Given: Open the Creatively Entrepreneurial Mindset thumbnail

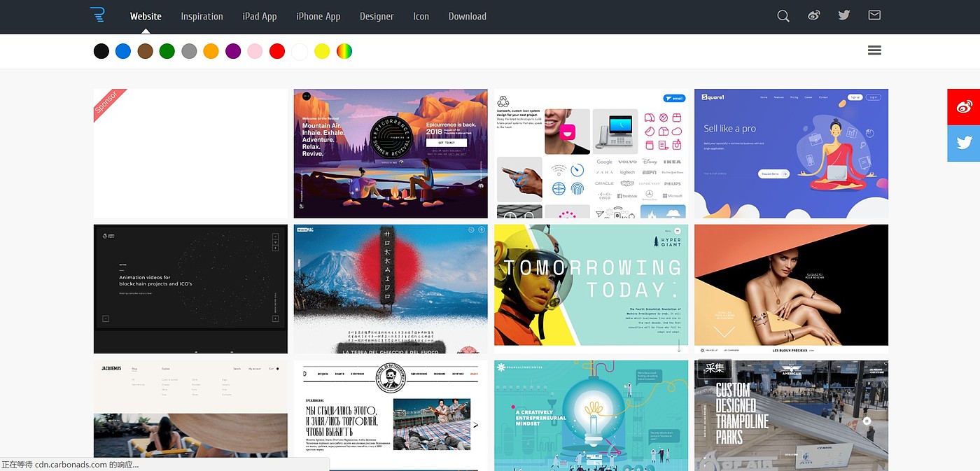Looking at the screenshot, I should (x=591, y=416).
